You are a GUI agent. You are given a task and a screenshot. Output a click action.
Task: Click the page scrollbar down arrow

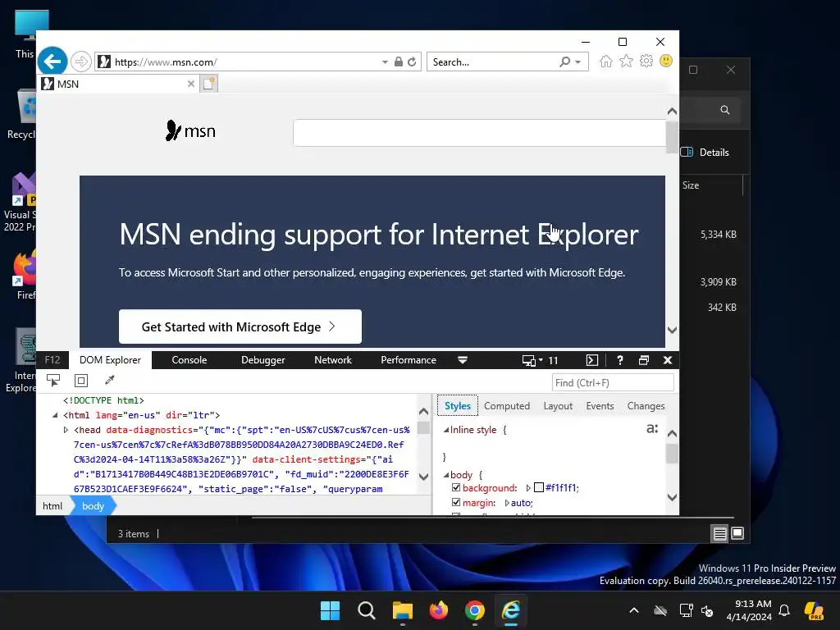(673, 330)
